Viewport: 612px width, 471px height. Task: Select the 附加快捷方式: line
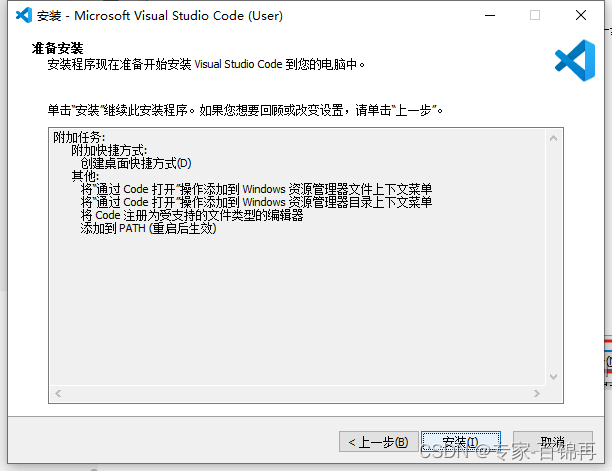109,150
